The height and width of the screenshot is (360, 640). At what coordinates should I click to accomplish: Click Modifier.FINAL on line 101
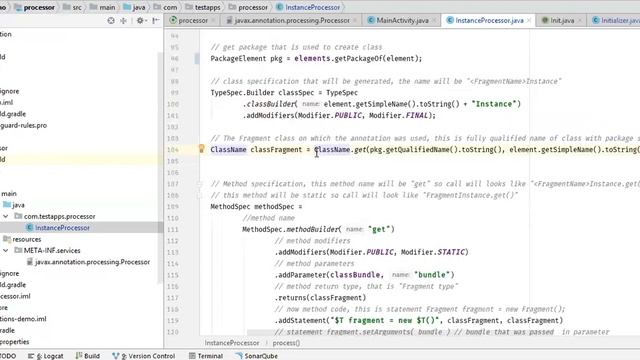[x=398, y=116]
